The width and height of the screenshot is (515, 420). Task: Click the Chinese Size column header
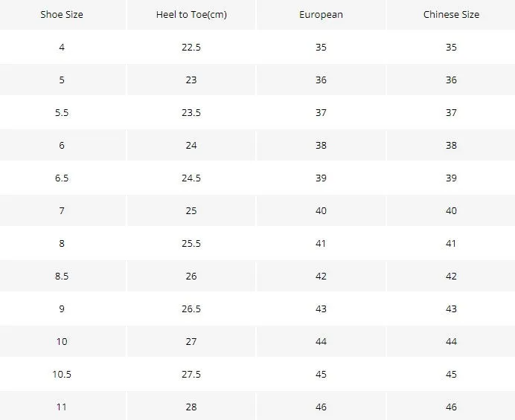click(x=451, y=14)
